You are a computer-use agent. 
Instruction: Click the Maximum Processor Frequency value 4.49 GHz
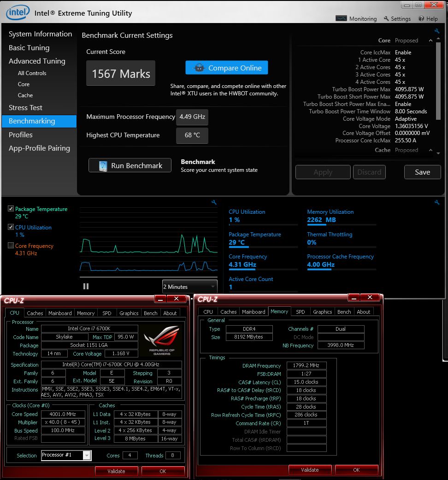tap(192, 117)
